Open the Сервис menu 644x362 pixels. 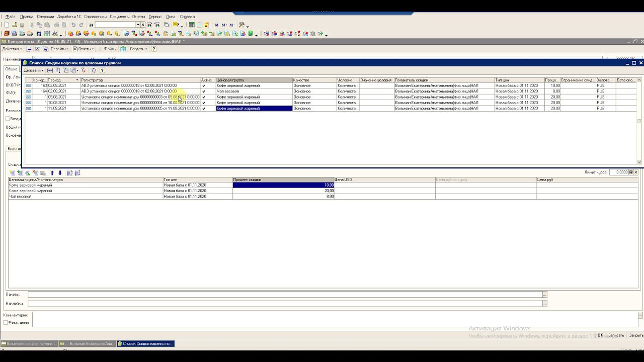pyautogui.click(x=155, y=17)
